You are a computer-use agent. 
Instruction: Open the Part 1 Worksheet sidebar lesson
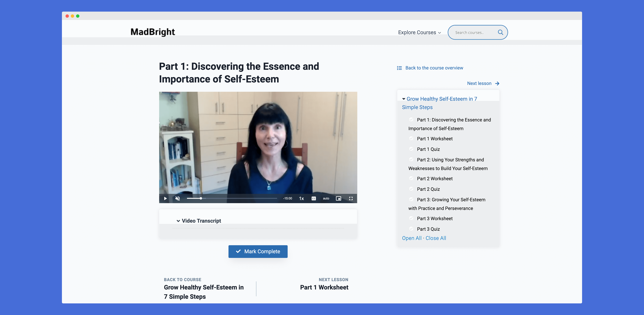pos(435,139)
